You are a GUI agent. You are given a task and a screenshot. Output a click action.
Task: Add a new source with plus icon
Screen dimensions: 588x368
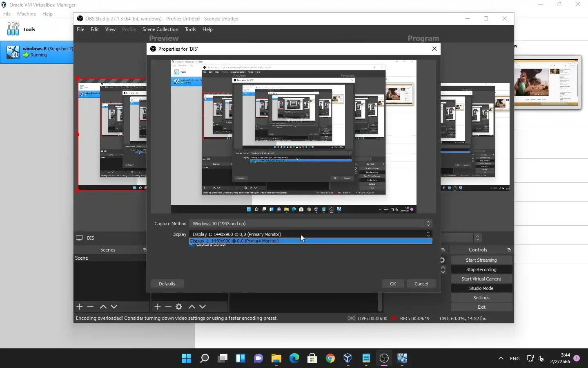point(157,307)
